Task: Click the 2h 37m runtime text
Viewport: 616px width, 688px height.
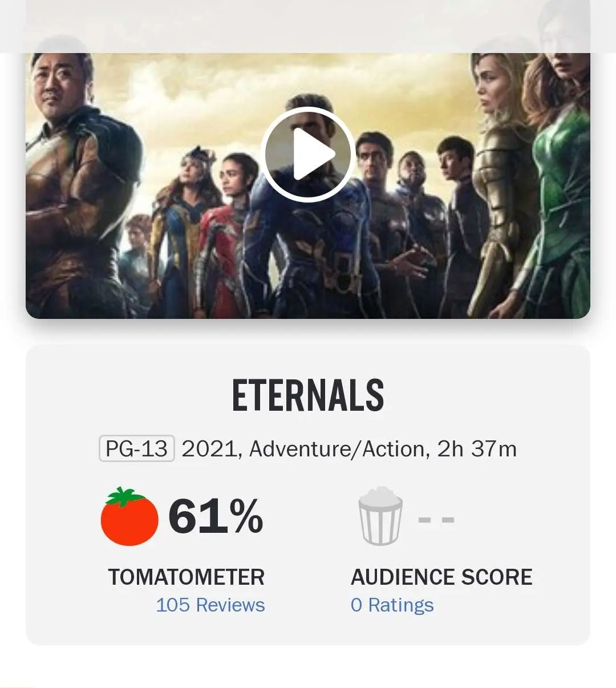Action: pyautogui.click(x=477, y=449)
